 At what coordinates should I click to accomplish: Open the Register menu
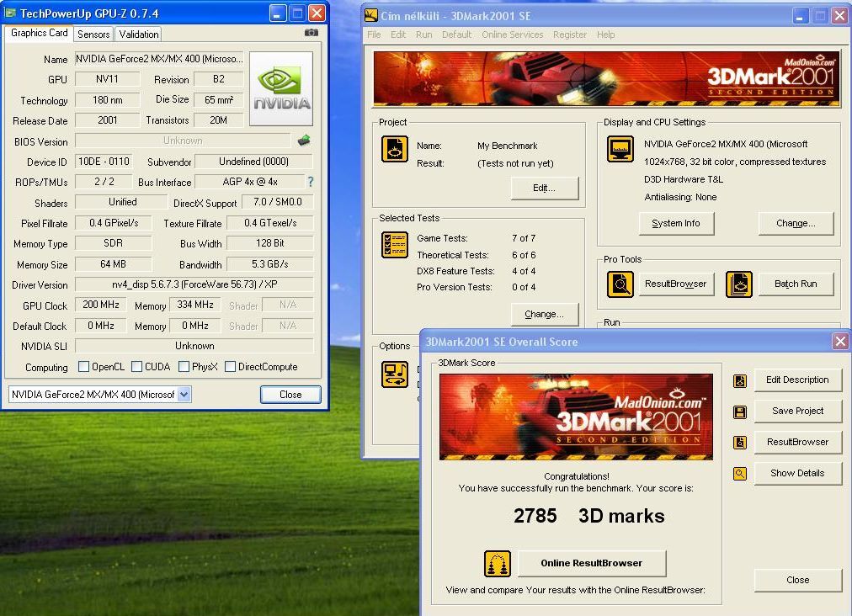pos(569,35)
